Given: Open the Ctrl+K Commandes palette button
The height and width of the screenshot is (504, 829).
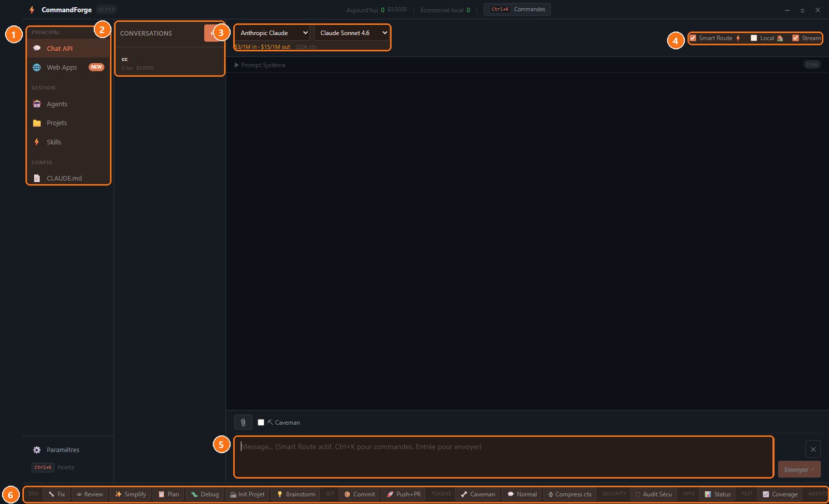Looking at the screenshot, I should pos(517,9).
